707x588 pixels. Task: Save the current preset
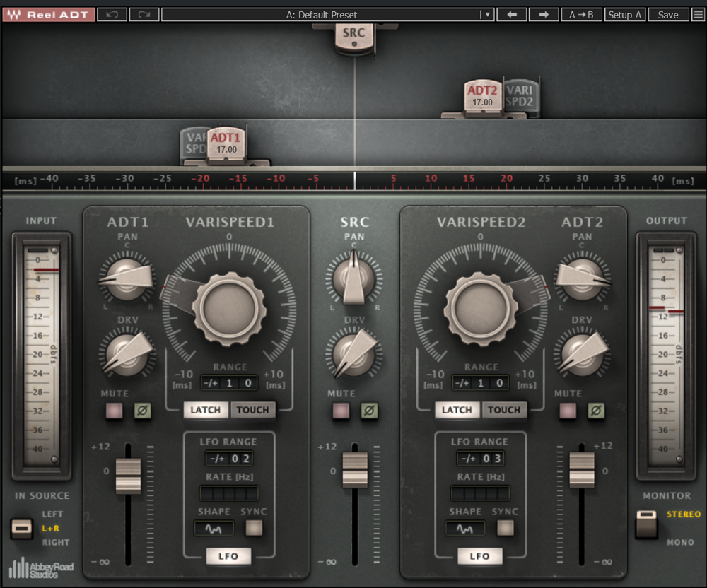click(x=668, y=14)
